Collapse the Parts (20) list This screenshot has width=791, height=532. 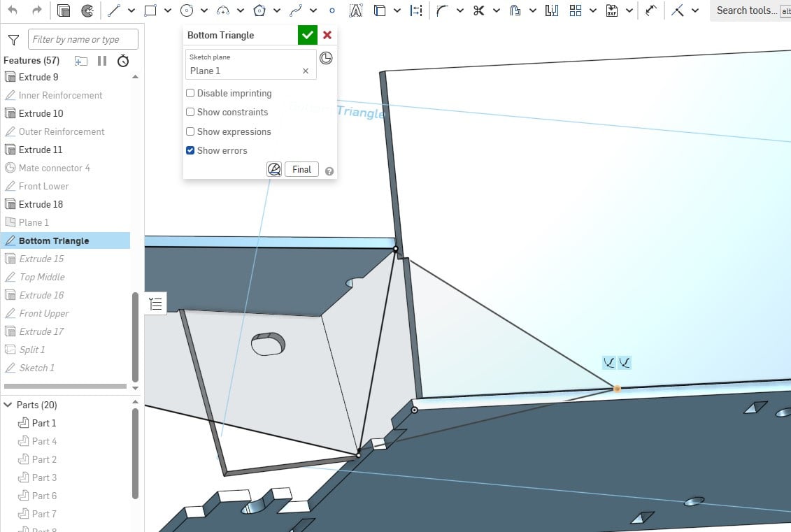(x=8, y=405)
